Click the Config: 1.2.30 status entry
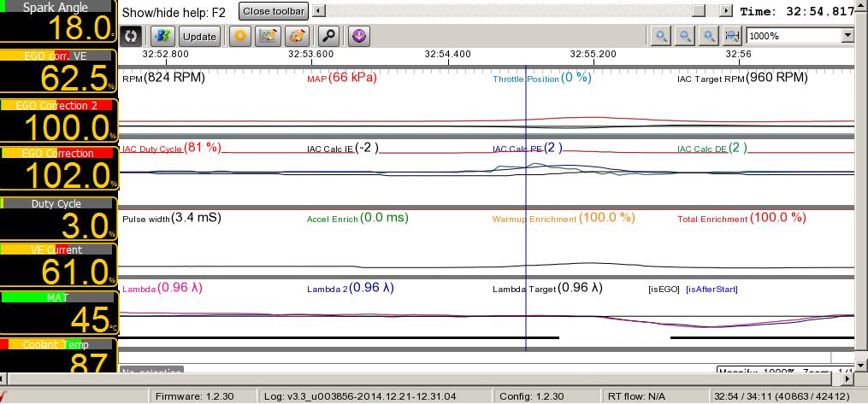 tap(531, 396)
